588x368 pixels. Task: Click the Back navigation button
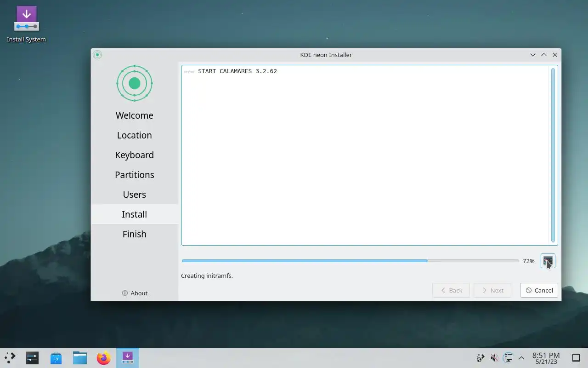(x=451, y=290)
